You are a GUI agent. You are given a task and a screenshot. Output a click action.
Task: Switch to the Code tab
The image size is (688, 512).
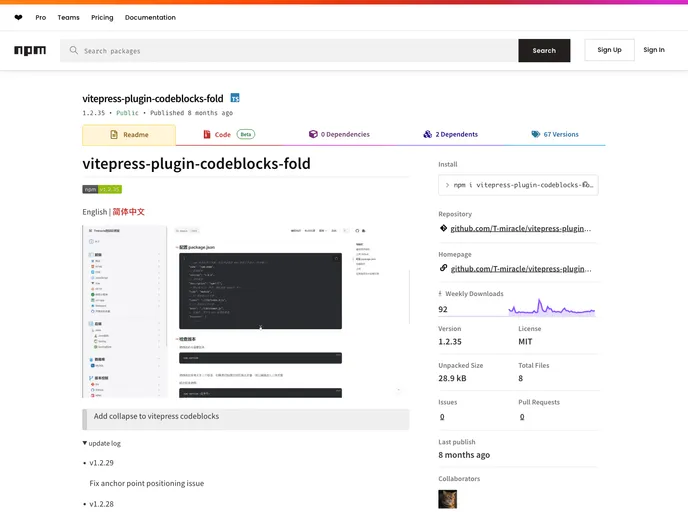pyautogui.click(x=229, y=134)
